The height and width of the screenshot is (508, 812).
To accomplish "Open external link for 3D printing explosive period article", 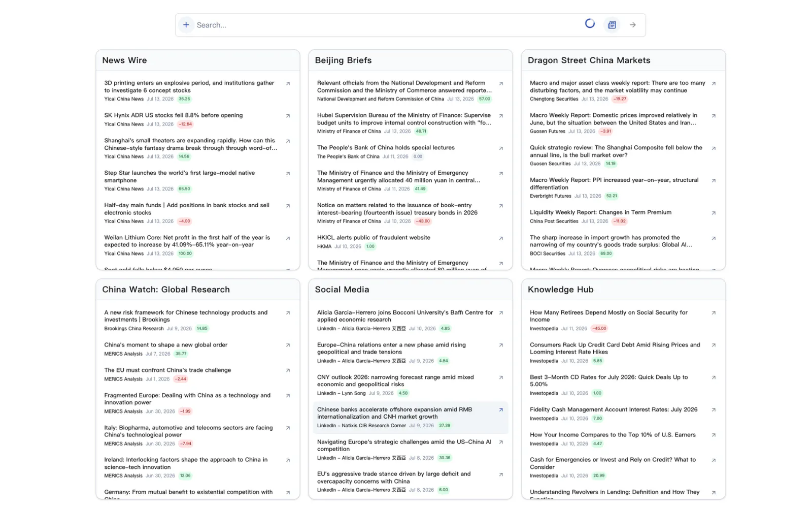I will tap(288, 84).
